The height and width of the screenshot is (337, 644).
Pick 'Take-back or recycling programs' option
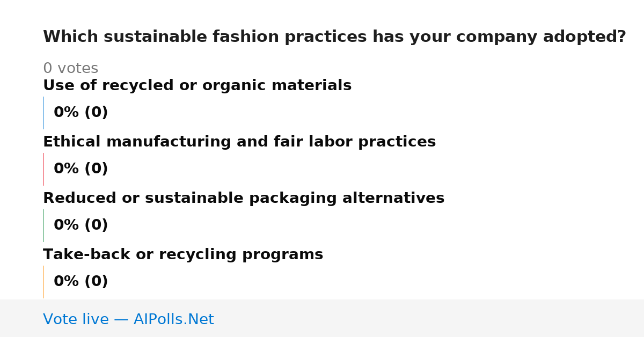coord(183,255)
